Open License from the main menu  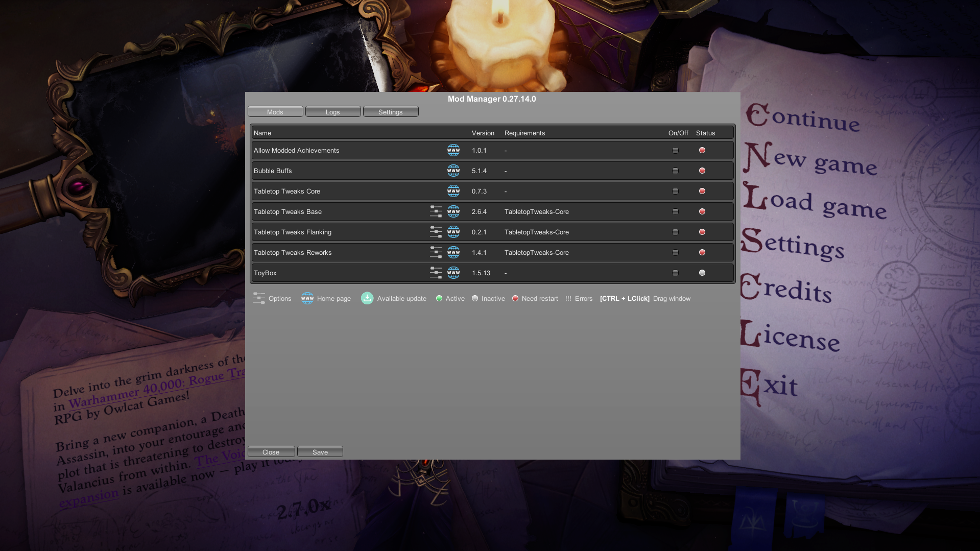pyautogui.click(x=790, y=336)
